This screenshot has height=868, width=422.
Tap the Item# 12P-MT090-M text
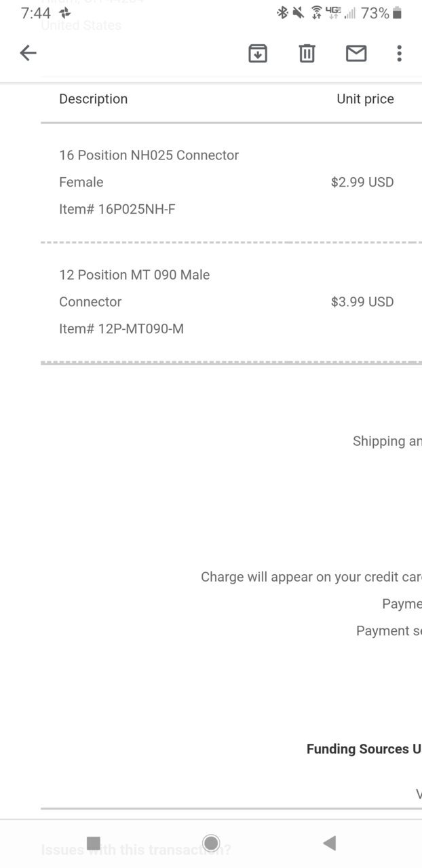(x=121, y=329)
